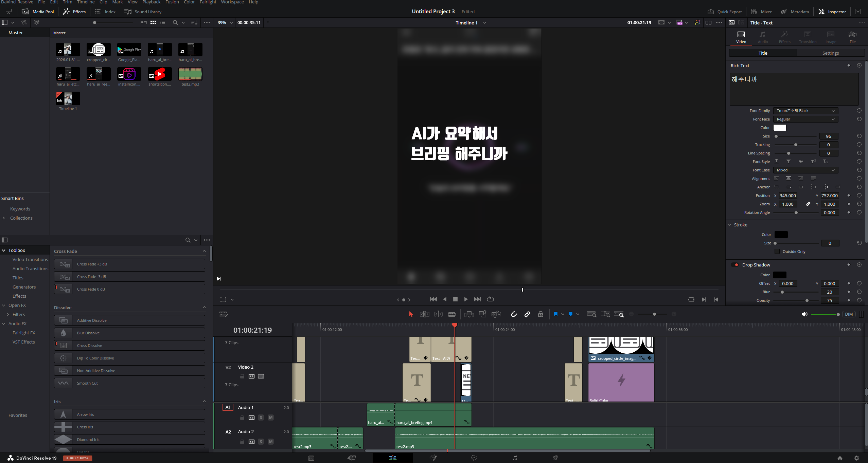The image size is (868, 463).
Task: Enable the Outside Only stroke checkbox
Action: pyautogui.click(x=777, y=252)
